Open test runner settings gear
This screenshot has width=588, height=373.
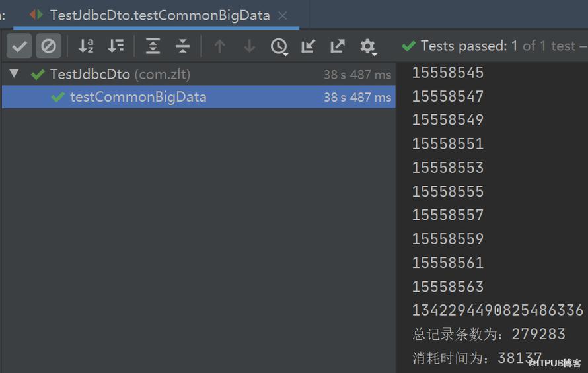[x=368, y=47]
